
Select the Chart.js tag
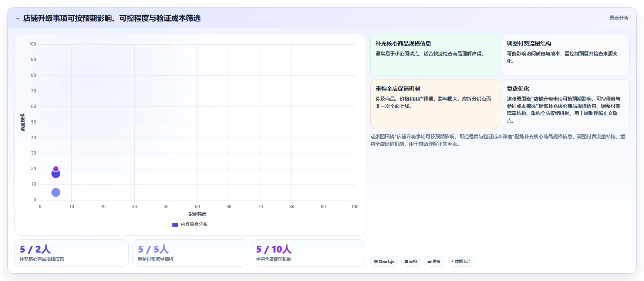384,261
